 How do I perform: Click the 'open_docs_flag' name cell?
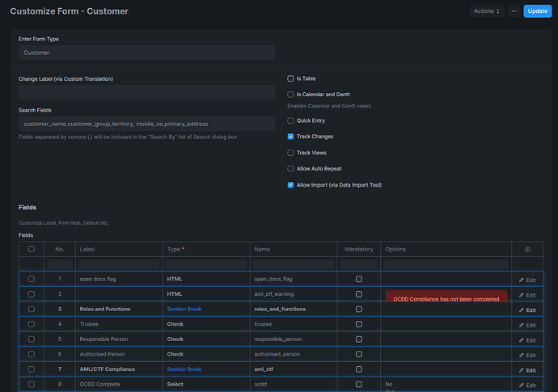[294, 279]
